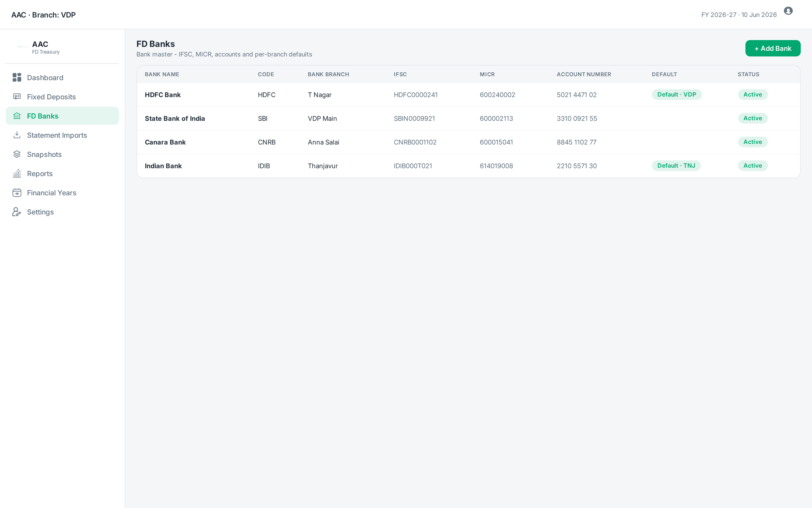Click the Settings user-key icon
The height and width of the screenshot is (508, 812).
coord(17,212)
